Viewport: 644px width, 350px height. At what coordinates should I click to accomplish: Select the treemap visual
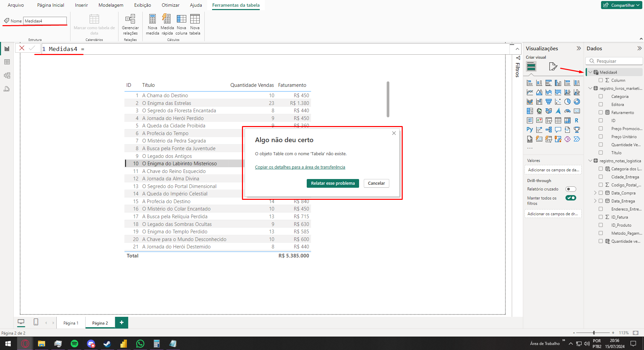[530, 111]
